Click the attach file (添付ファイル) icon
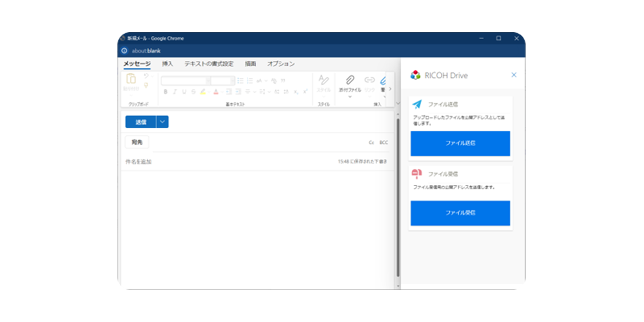The height and width of the screenshot is (322, 644). click(x=350, y=80)
